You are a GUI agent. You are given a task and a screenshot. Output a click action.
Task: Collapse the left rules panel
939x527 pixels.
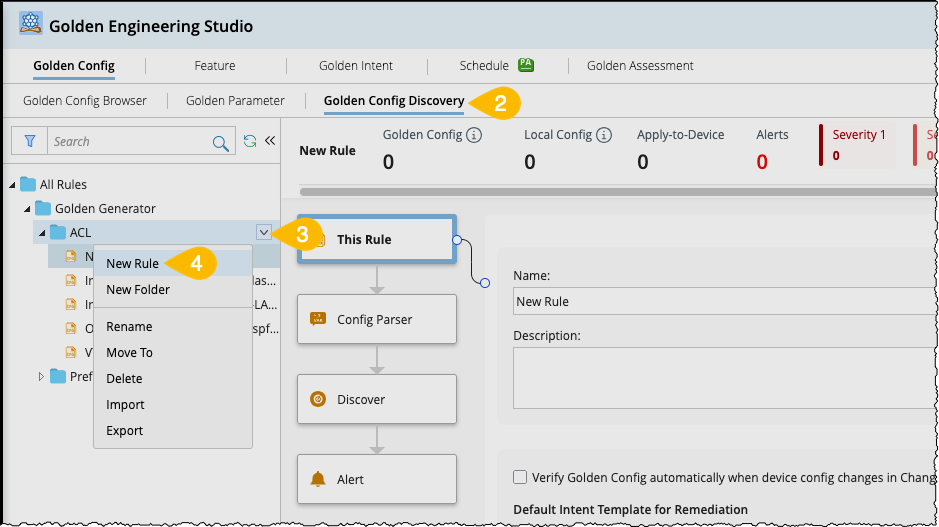[269, 141]
